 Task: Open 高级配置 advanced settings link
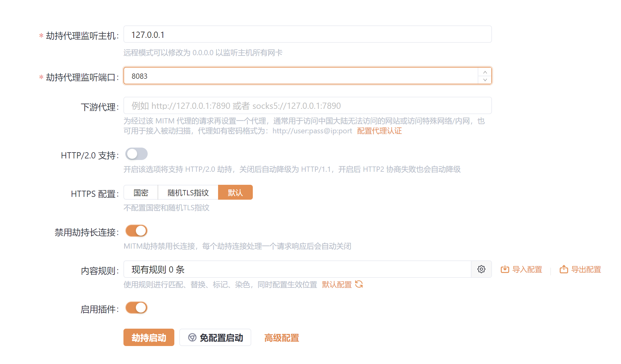(x=281, y=337)
